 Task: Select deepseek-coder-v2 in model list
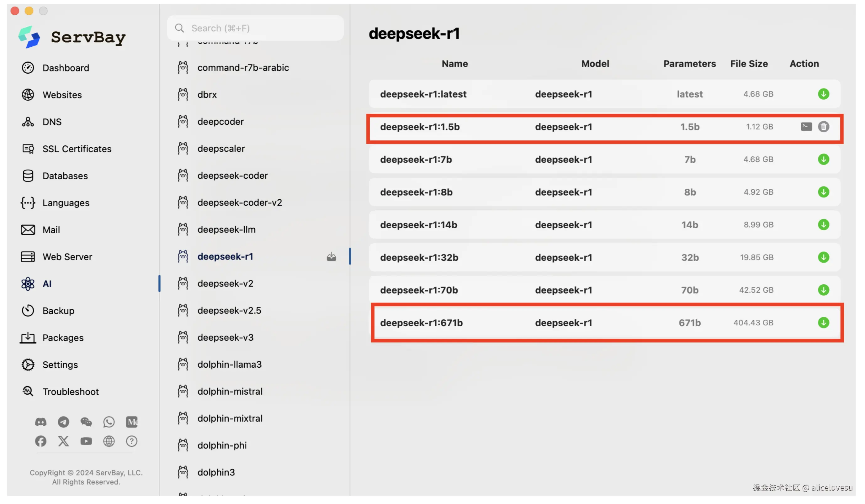[x=240, y=202]
